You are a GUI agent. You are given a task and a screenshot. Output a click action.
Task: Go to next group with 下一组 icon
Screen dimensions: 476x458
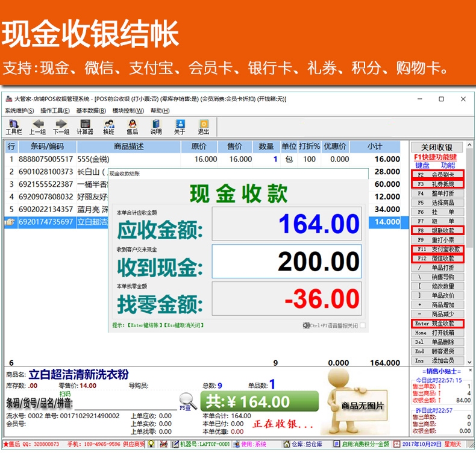[61, 127]
